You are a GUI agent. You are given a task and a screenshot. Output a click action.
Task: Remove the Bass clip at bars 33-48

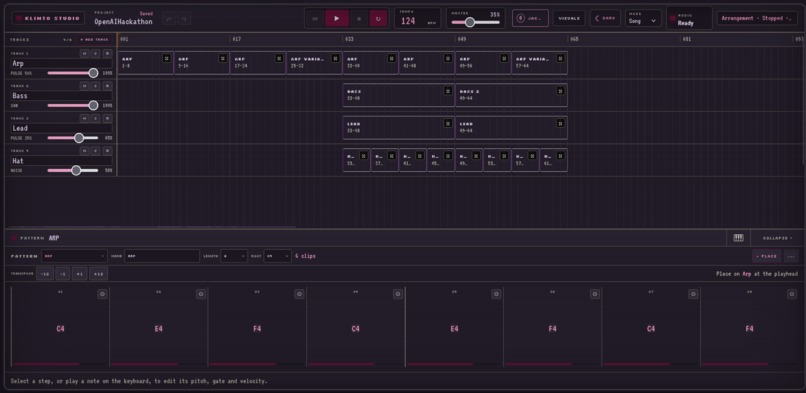point(448,90)
